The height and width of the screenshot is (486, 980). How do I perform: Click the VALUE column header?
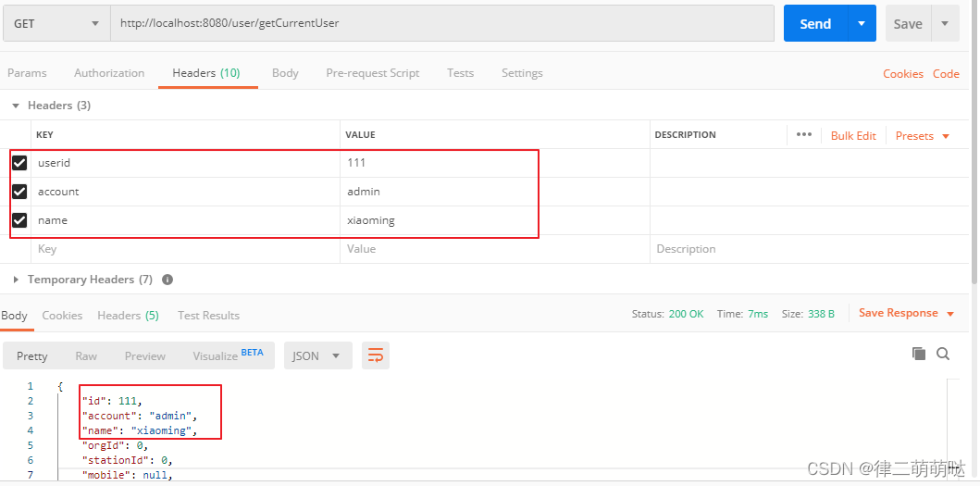click(x=361, y=135)
